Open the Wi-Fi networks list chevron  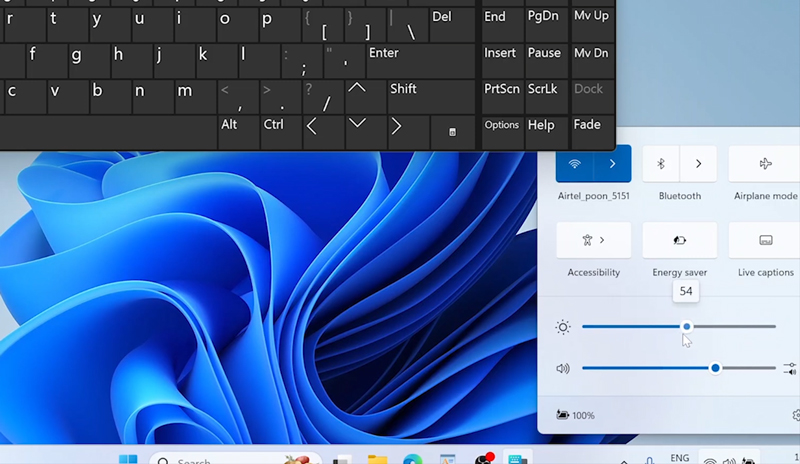click(612, 164)
